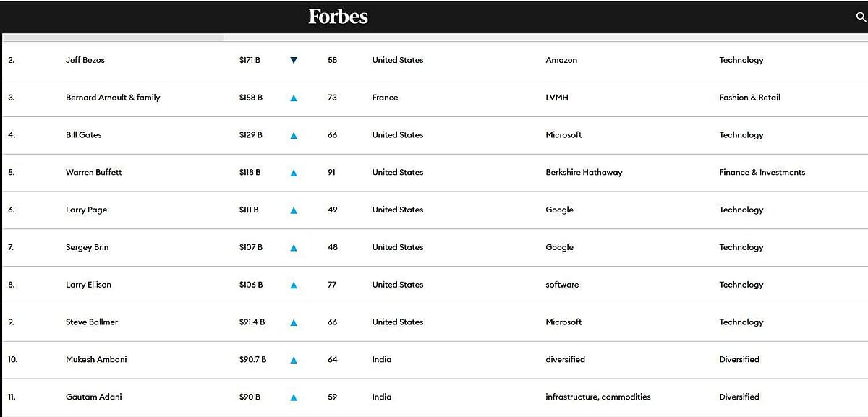The image size is (868, 417).
Task: Click on Larry Ellison's name
Action: [89, 285]
